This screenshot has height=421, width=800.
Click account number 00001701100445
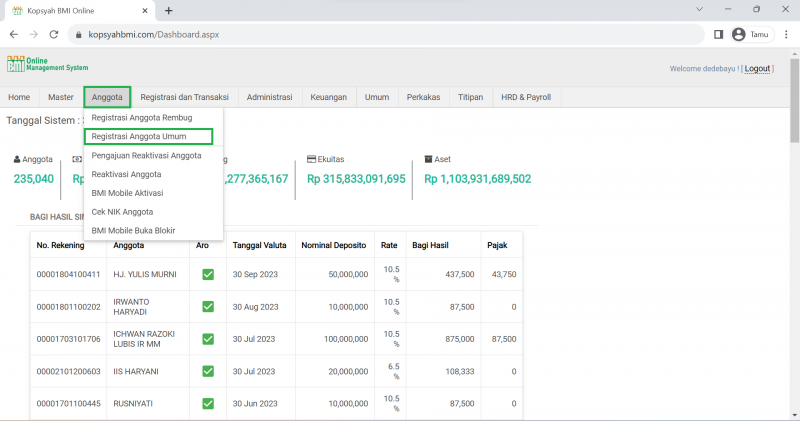(68, 404)
